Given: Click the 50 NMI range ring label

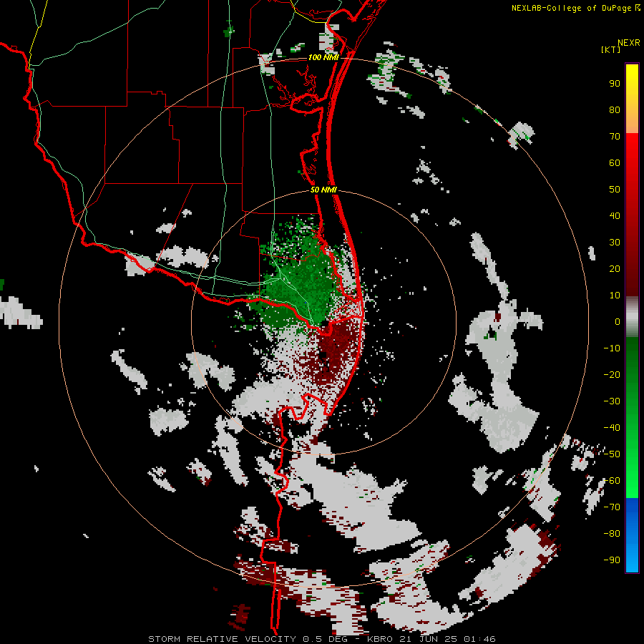Looking at the screenshot, I should 323,190.
